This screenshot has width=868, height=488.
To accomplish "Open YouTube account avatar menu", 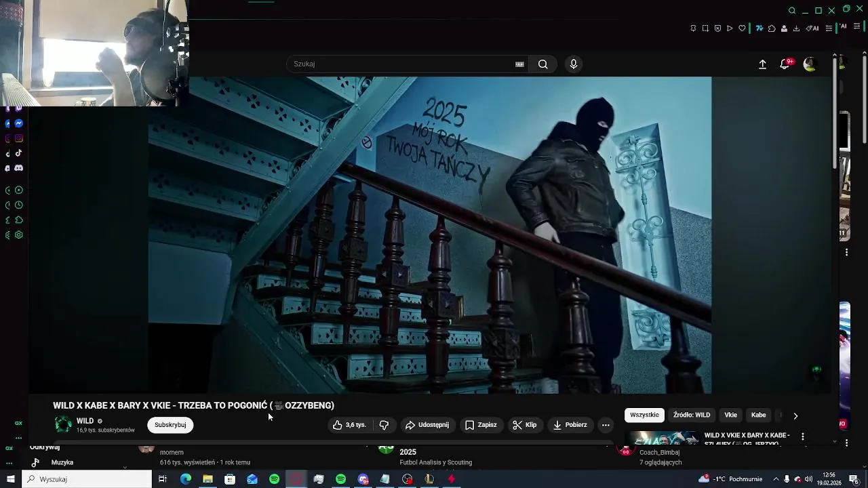I will [809, 64].
